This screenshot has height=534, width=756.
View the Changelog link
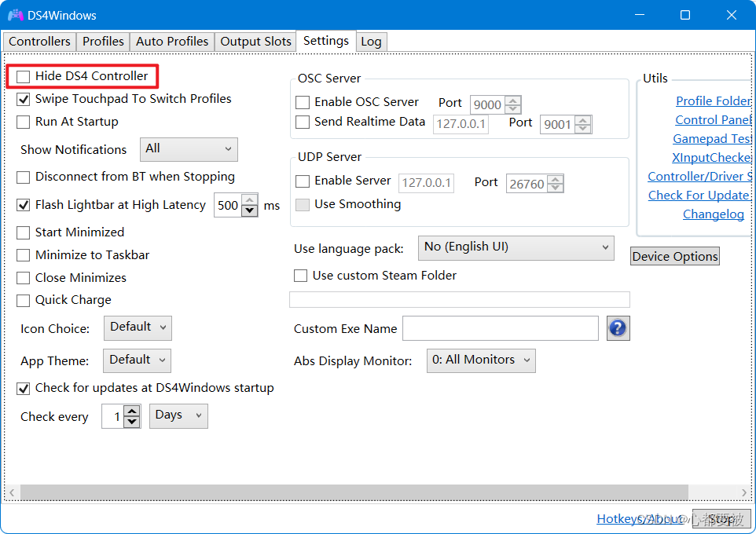714,214
